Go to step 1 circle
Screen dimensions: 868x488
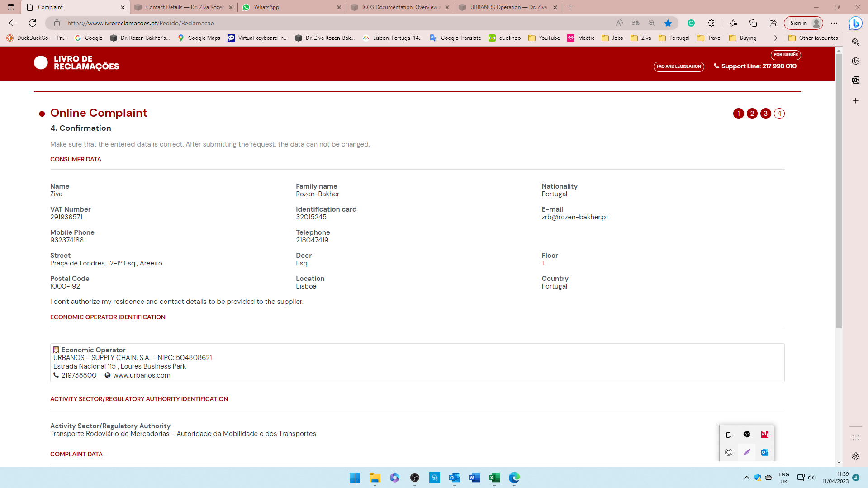[738, 114]
